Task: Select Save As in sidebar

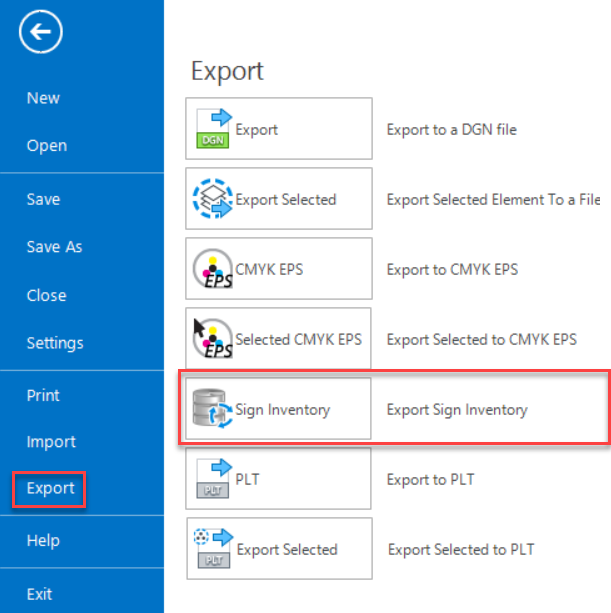Action: tap(54, 247)
